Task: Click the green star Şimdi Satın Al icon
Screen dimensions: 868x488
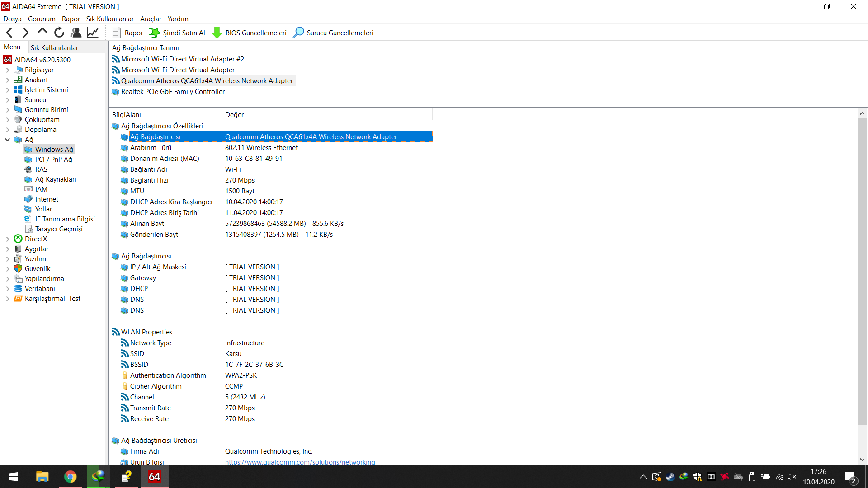Action: 156,32
